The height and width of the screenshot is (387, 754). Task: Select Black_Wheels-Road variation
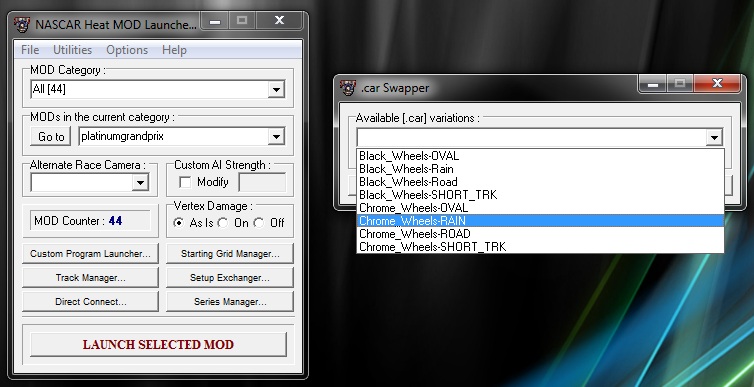(540, 182)
